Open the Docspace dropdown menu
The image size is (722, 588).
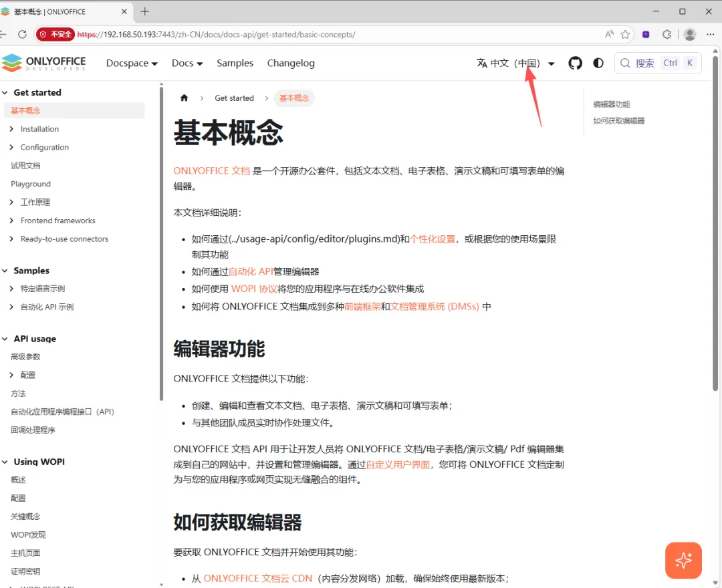point(132,63)
